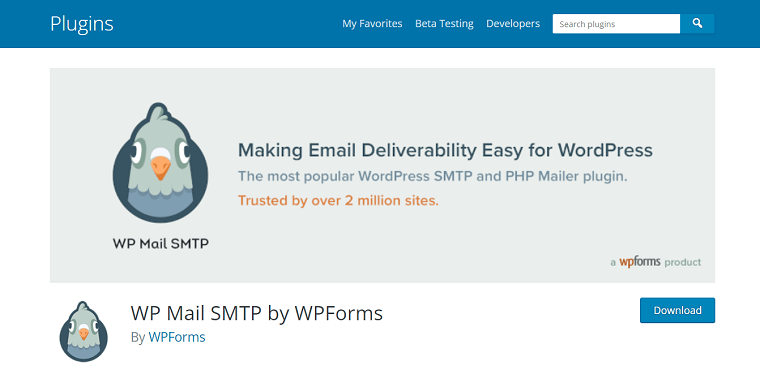Click the 'Trusted by over 2 million sites' text
The height and width of the screenshot is (387, 760).
338,200
